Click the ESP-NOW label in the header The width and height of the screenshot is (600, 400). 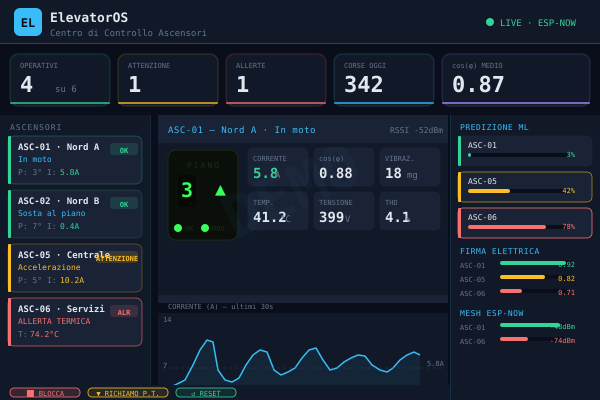557,23
